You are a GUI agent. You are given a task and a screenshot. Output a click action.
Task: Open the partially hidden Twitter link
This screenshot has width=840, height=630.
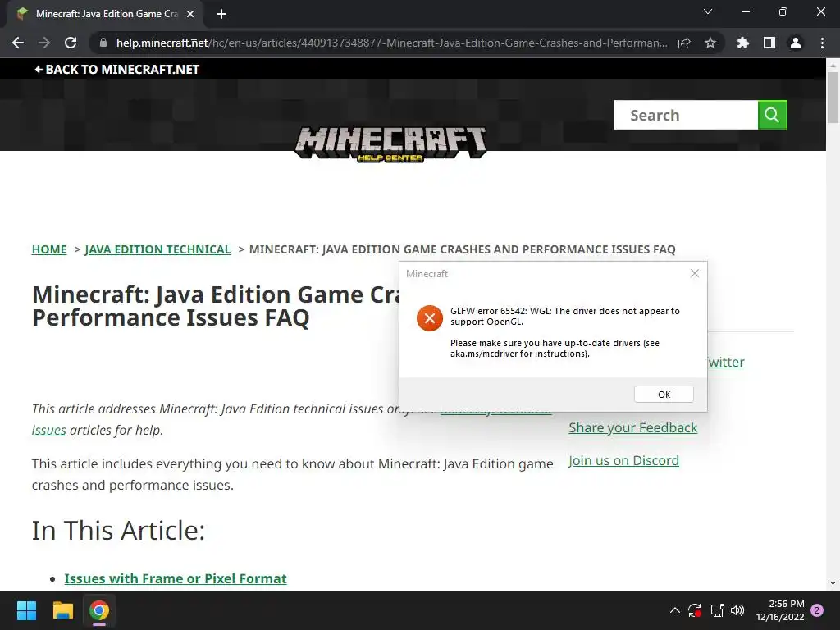[726, 362]
